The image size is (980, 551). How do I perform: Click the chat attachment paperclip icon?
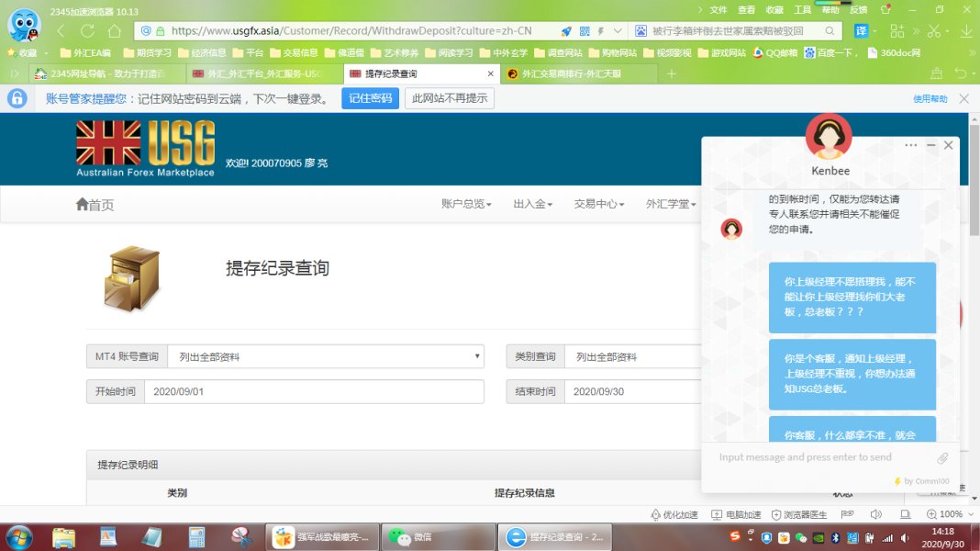tap(941, 457)
